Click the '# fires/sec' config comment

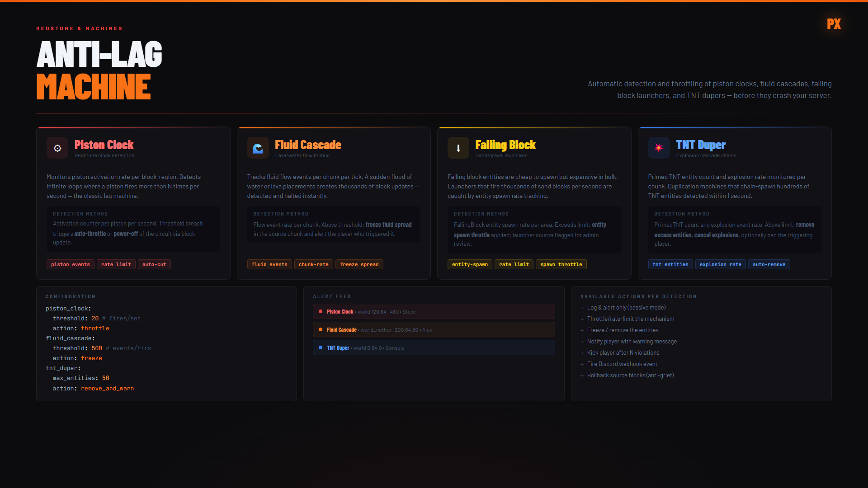tap(121, 319)
